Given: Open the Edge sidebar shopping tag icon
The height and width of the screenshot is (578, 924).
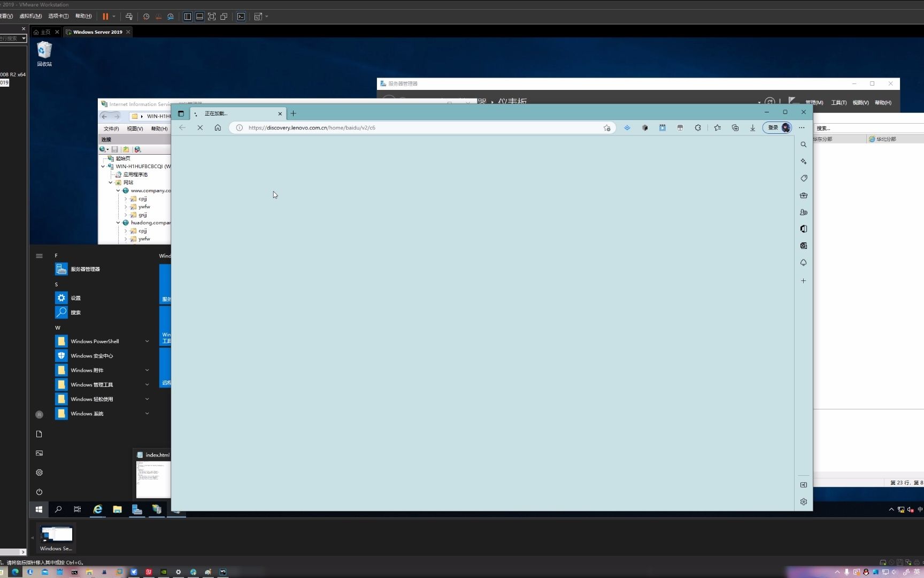Looking at the screenshot, I should (x=803, y=178).
